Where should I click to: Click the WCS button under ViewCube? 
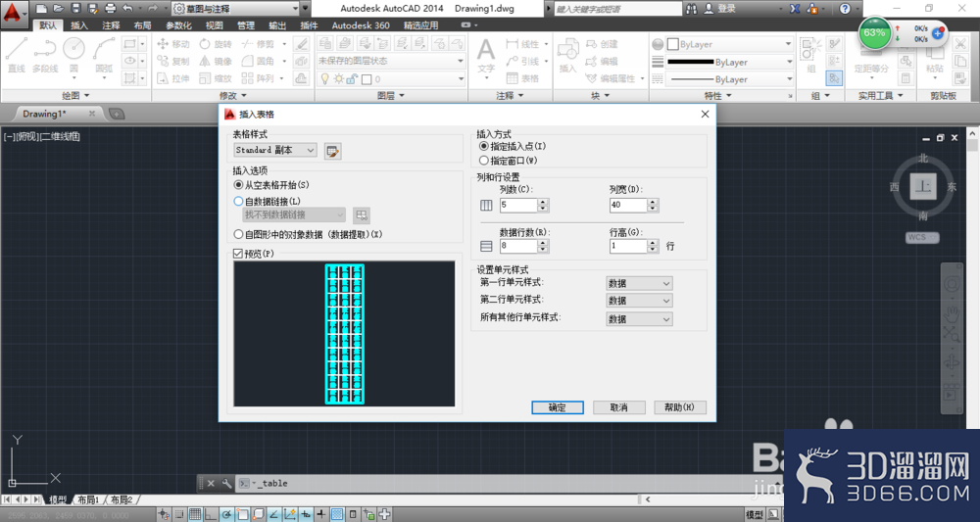point(922,237)
